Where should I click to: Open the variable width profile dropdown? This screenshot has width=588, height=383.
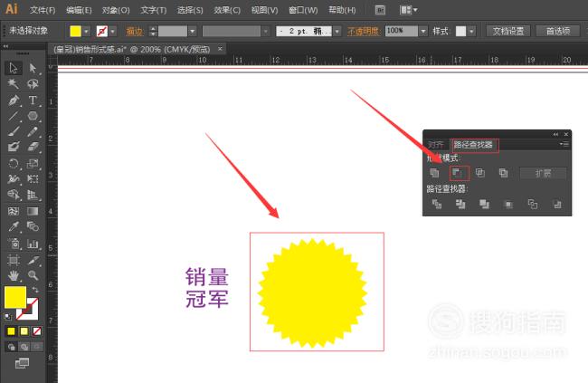pyautogui.click(x=266, y=31)
